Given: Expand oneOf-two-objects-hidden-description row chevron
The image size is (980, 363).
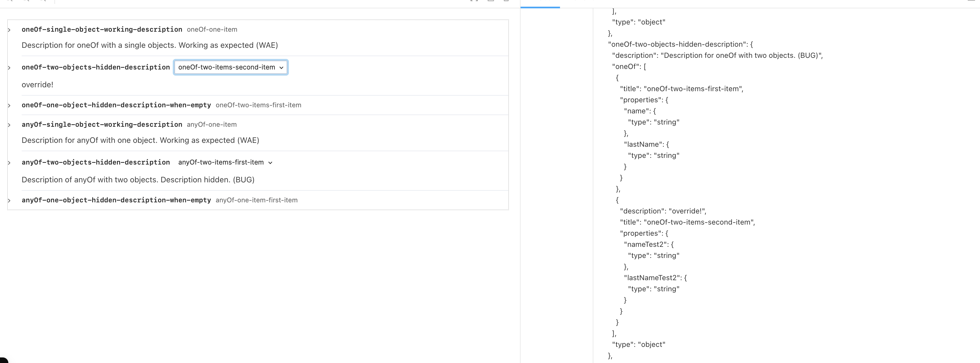Looking at the screenshot, I should 9,68.
